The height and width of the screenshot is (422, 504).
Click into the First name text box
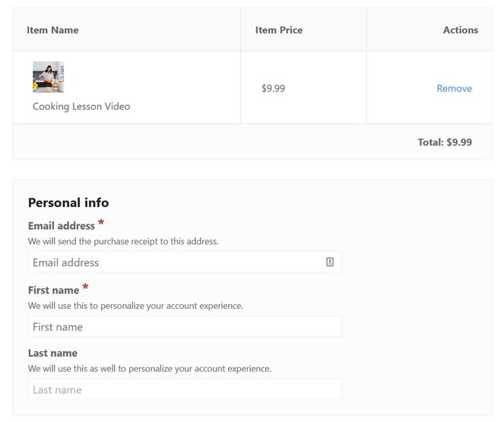(185, 327)
